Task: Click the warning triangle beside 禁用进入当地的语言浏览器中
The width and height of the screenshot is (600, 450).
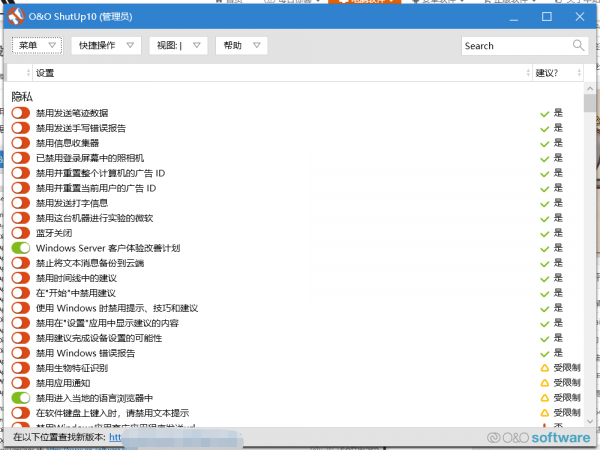Action: tap(545, 398)
